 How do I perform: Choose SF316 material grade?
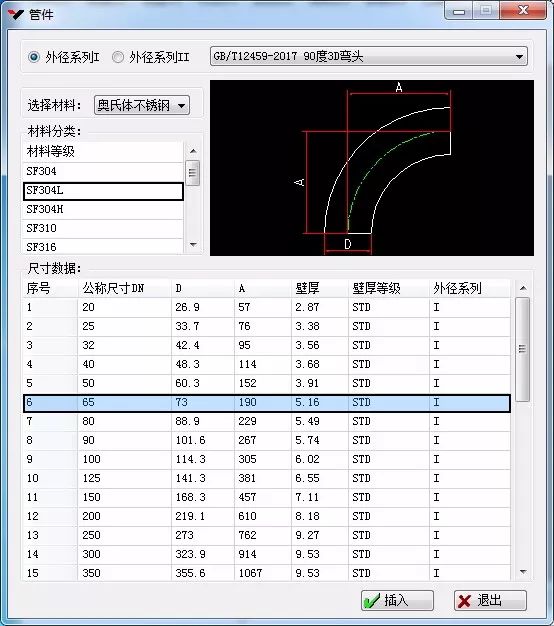[x=103, y=247]
